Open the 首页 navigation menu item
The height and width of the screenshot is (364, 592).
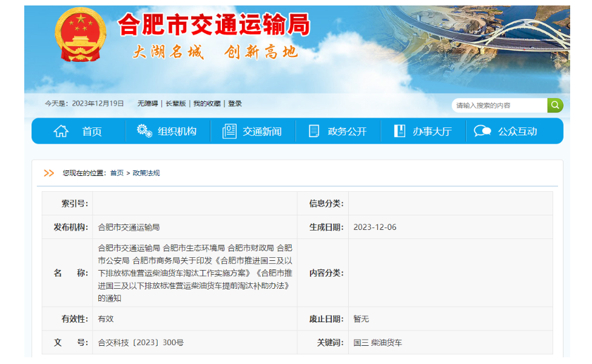click(x=92, y=132)
